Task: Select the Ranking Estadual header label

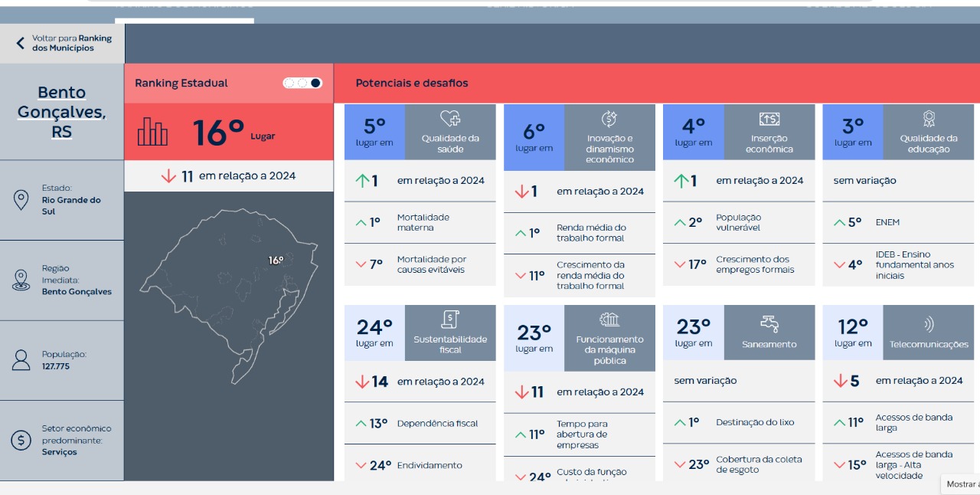Action: (x=181, y=83)
